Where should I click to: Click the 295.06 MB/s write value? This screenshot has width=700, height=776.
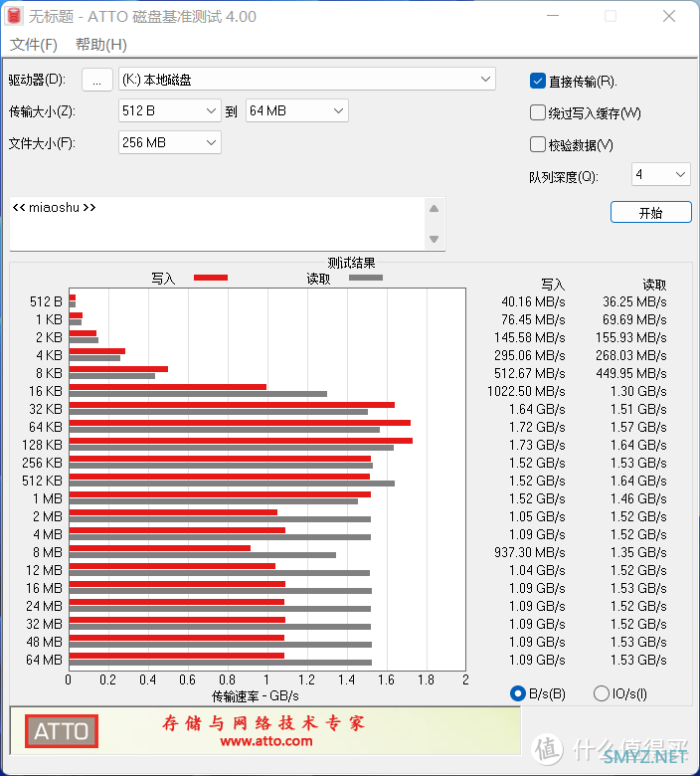(530, 355)
